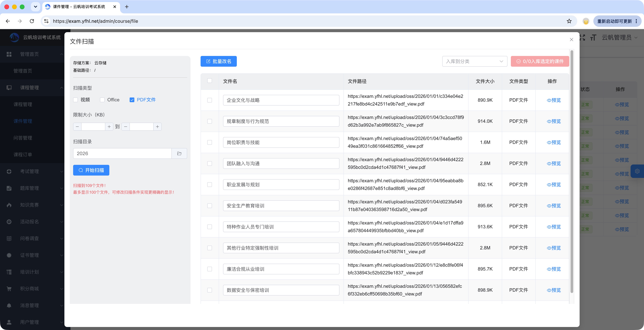644x330 pixels.
Task: Reload the page with the refresh icon
Action: tap(32, 21)
